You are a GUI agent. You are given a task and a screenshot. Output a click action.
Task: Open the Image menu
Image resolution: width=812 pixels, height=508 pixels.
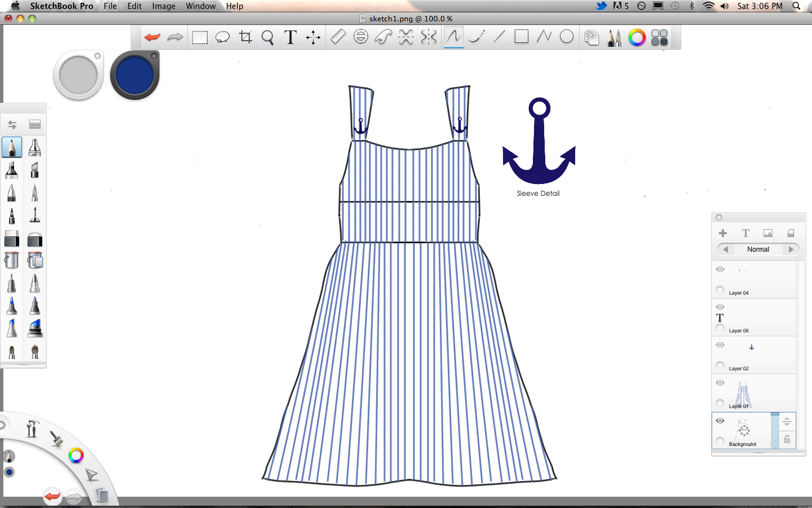pyautogui.click(x=164, y=6)
